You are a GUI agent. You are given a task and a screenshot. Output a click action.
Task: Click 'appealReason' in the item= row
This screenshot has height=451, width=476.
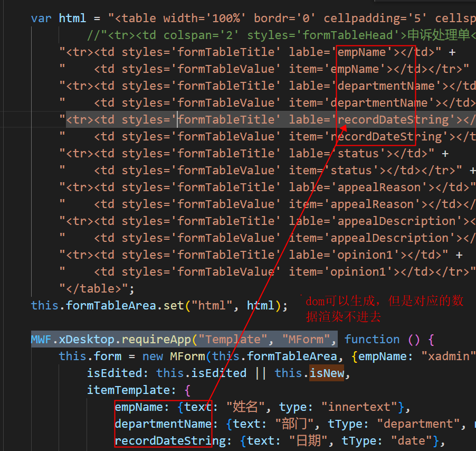372,204
